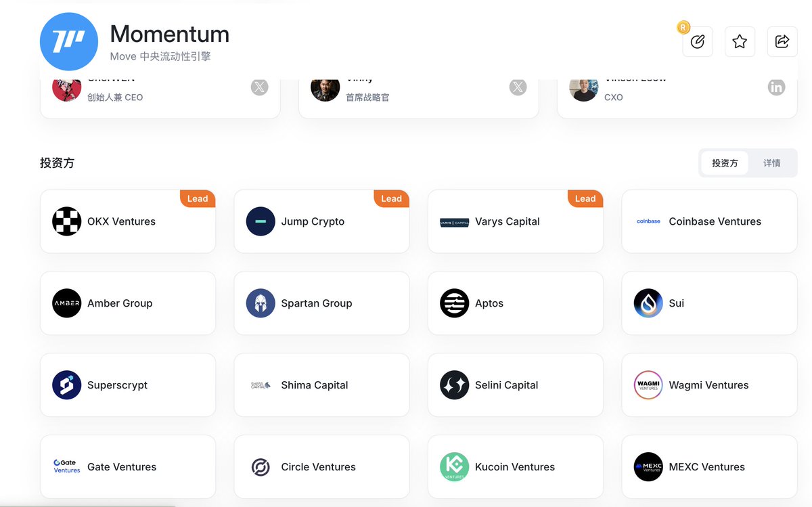Star the Momentum project as favorite
Viewport: 812px width, 507px height.
coord(740,41)
